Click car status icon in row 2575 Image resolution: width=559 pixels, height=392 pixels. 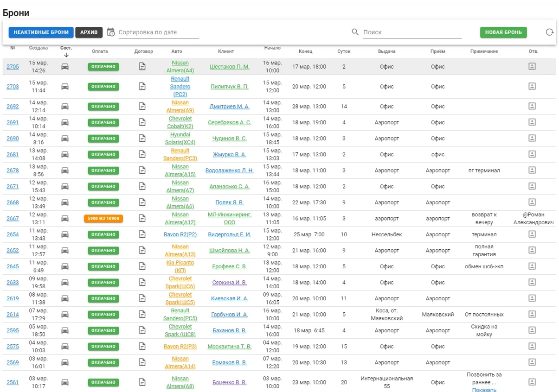click(x=65, y=346)
